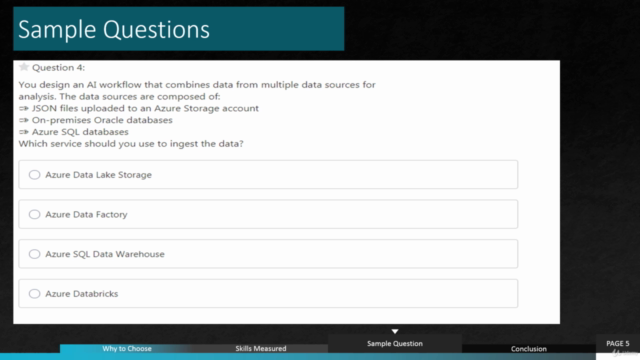The width and height of the screenshot is (640, 360).
Task: Click the 'Azure SQL databases' bullet line
Action: tap(80, 132)
